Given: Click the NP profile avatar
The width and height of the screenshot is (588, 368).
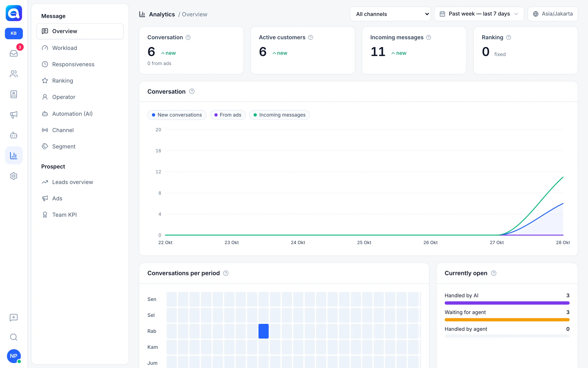Looking at the screenshot, I should (x=14, y=356).
